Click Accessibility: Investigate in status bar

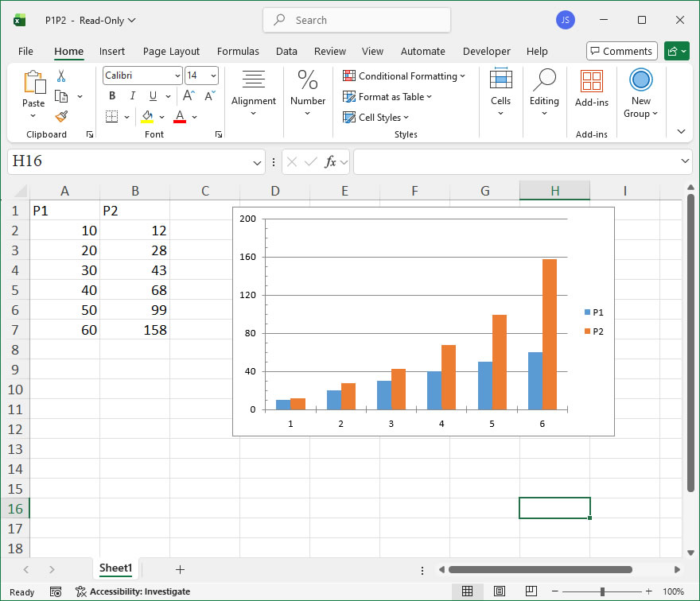coord(133,591)
